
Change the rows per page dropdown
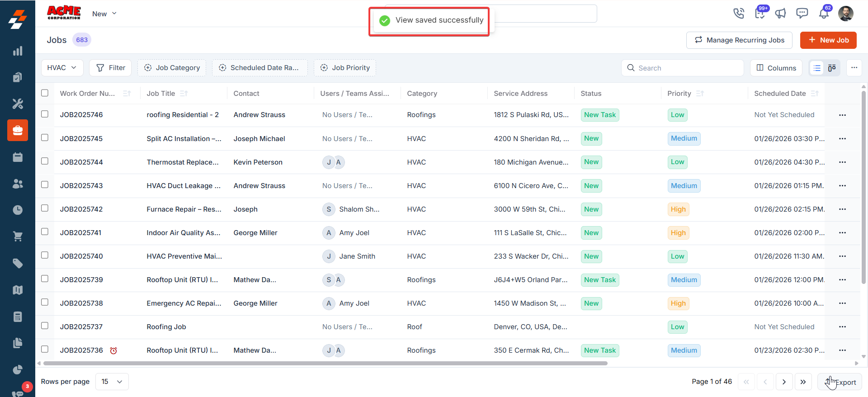[112, 382]
